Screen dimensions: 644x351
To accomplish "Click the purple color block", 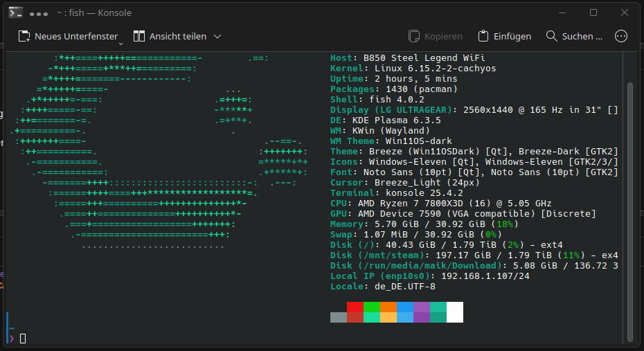I will pos(422,307).
